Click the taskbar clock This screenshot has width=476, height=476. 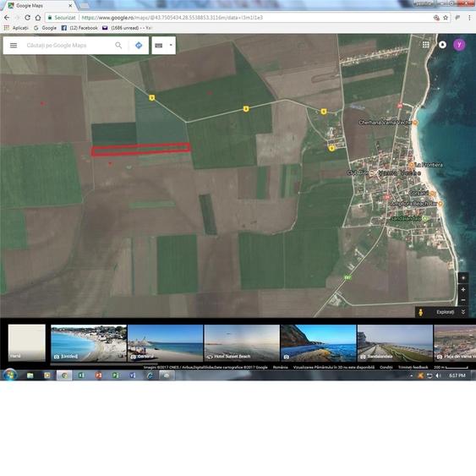(457, 376)
